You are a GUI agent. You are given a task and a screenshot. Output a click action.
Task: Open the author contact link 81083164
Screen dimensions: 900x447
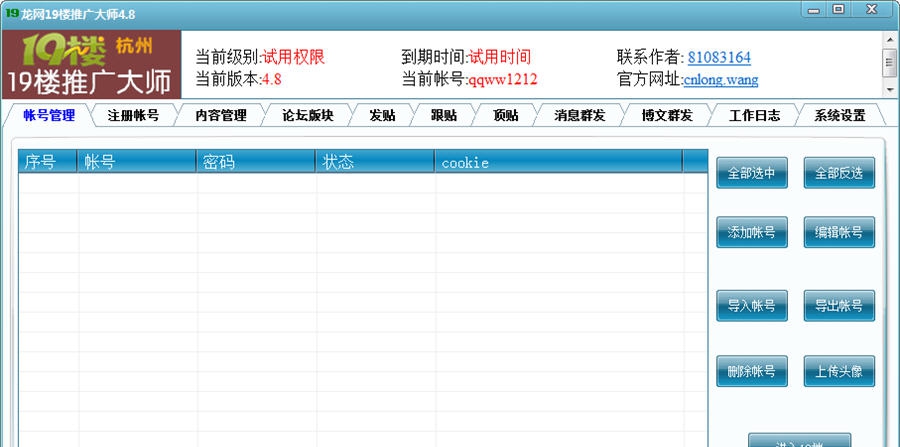coord(719,57)
